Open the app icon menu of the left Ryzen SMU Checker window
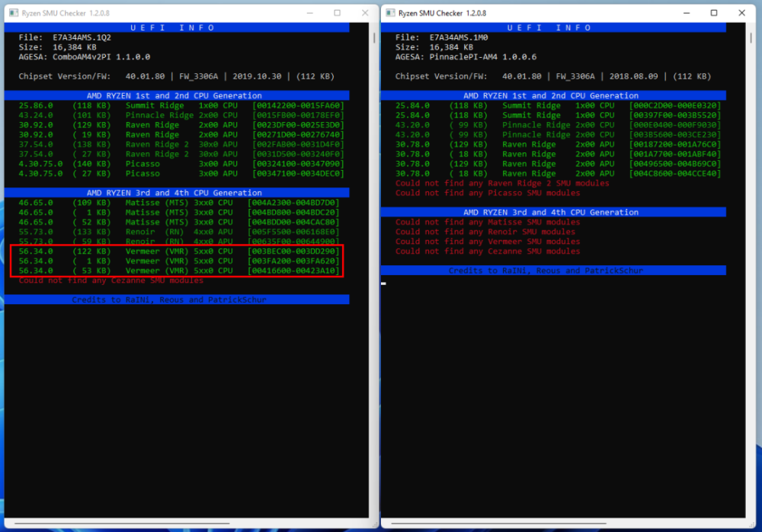The width and height of the screenshot is (762, 532). 14,13
